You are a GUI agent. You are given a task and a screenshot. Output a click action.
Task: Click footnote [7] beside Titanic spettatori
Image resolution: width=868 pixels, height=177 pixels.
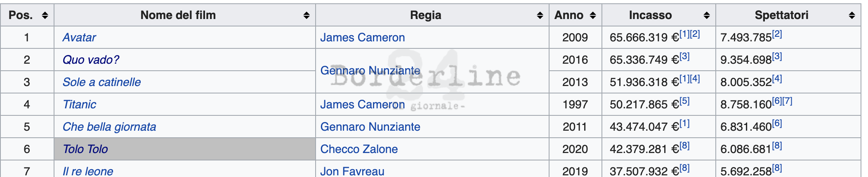coord(787,101)
